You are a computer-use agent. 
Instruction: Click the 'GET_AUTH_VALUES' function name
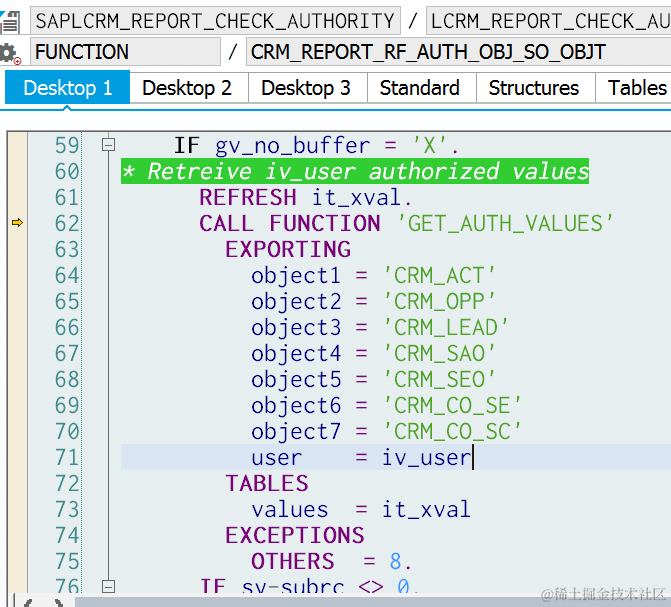pyautogui.click(x=505, y=223)
